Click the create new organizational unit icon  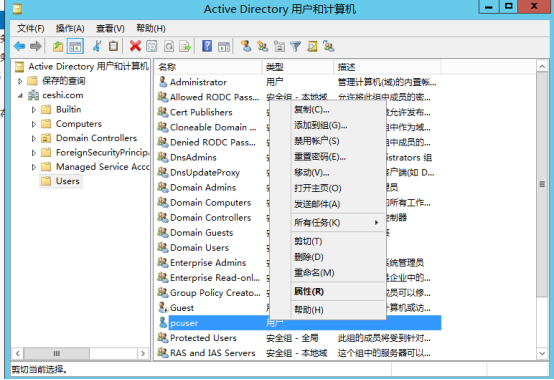pyautogui.click(x=279, y=46)
